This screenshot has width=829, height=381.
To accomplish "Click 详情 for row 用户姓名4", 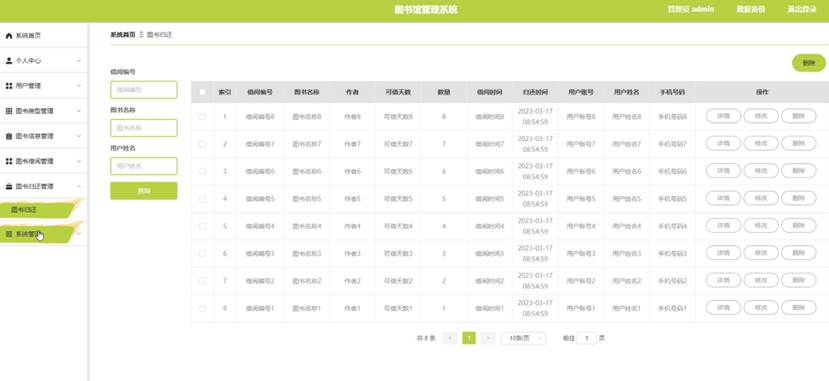I will click(723, 226).
